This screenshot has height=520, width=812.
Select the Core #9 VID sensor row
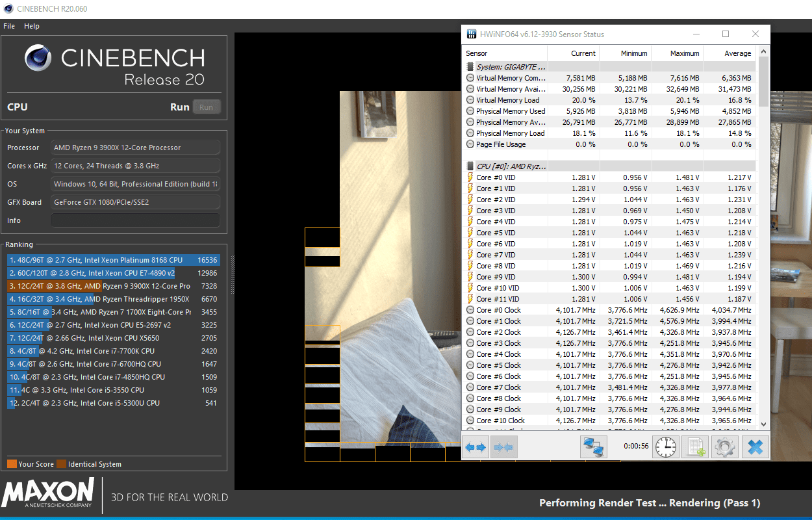coord(609,277)
